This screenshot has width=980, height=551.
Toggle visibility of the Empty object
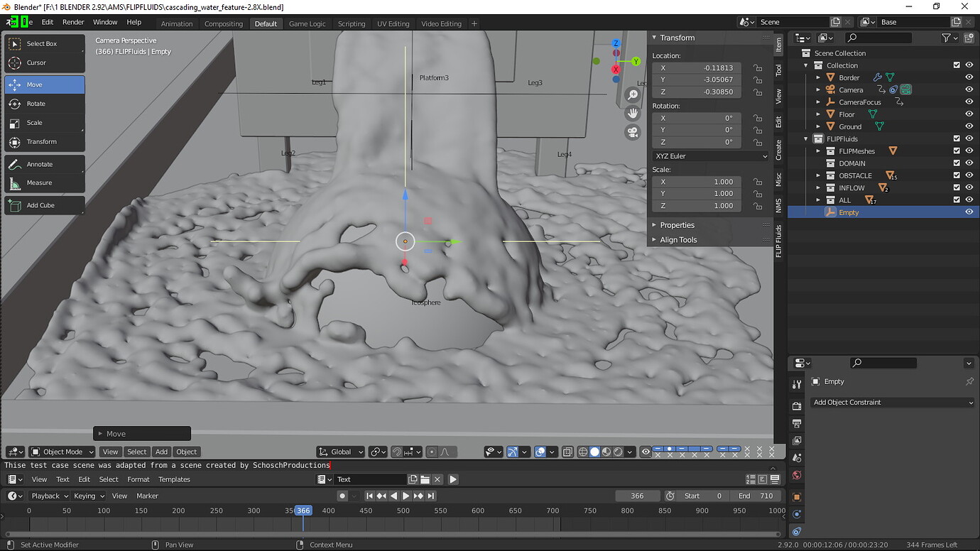(969, 212)
